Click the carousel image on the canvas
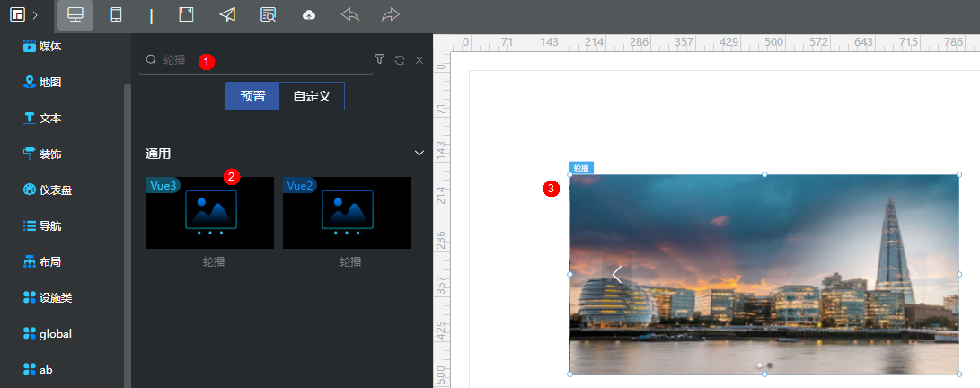Screen dimensions: 980x388 coord(764,274)
